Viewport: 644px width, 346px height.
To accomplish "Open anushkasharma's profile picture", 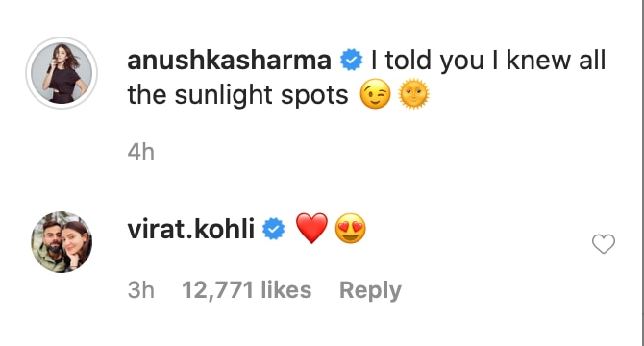I will click(62, 73).
